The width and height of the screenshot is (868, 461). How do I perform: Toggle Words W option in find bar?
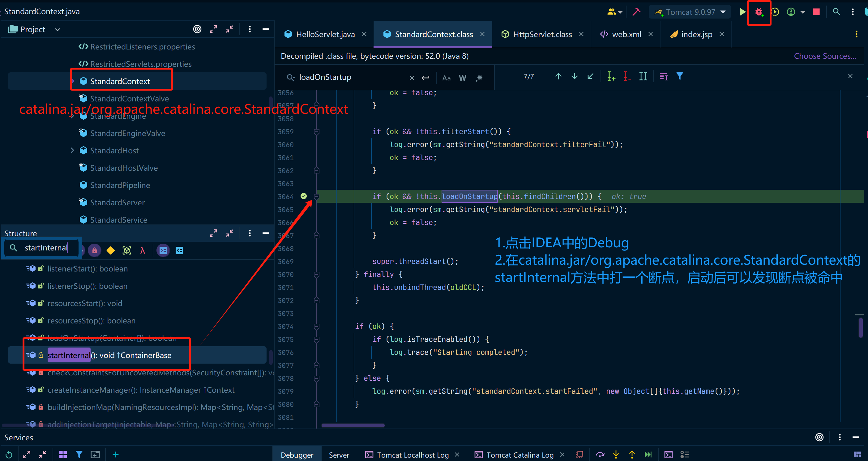point(462,78)
